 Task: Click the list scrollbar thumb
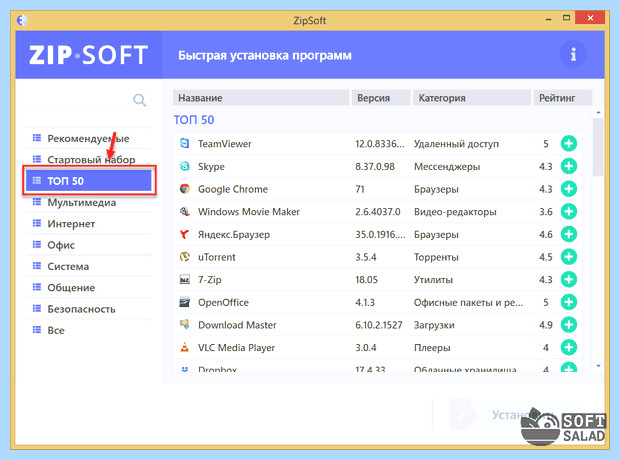(x=598, y=147)
